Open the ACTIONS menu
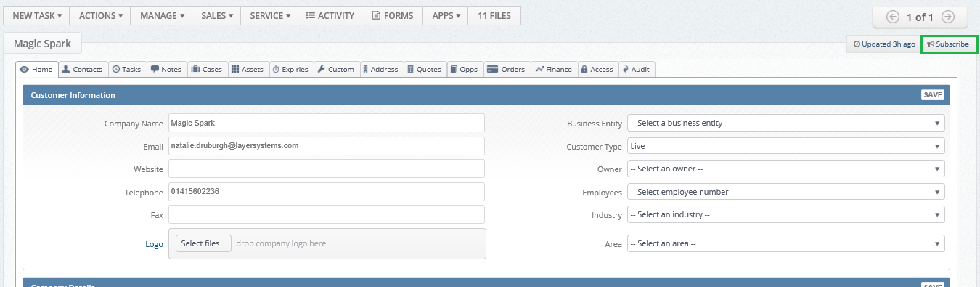980x287 pixels. [x=101, y=15]
